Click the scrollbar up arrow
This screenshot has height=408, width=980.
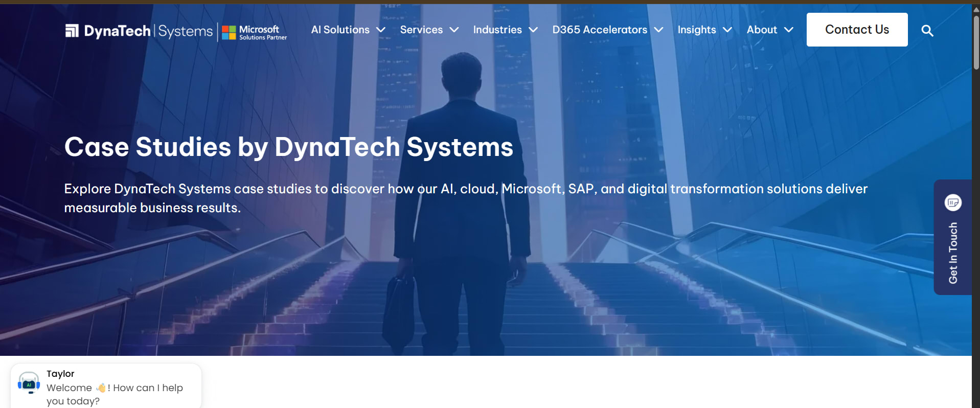coord(976,9)
